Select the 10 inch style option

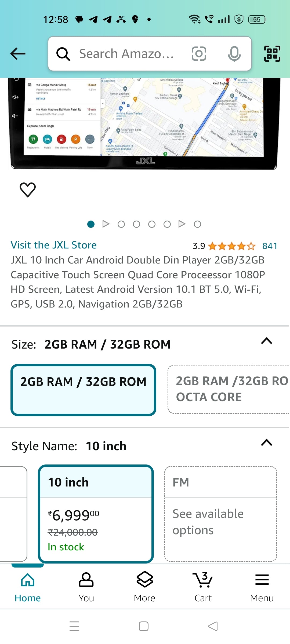tap(96, 513)
